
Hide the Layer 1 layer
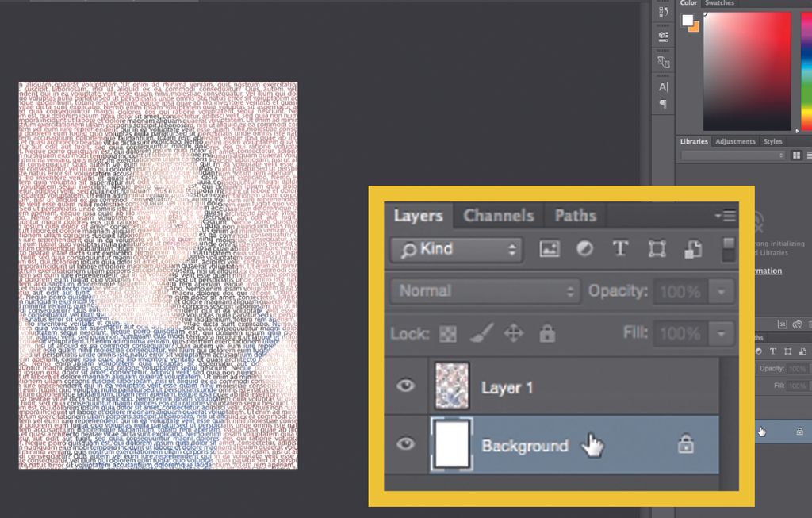pyautogui.click(x=405, y=386)
